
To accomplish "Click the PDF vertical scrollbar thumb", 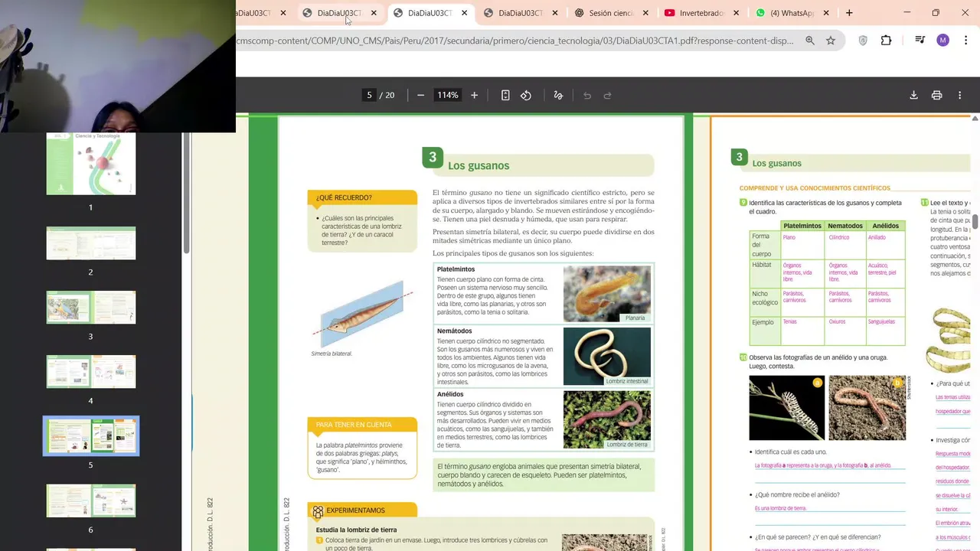I will click(x=975, y=222).
